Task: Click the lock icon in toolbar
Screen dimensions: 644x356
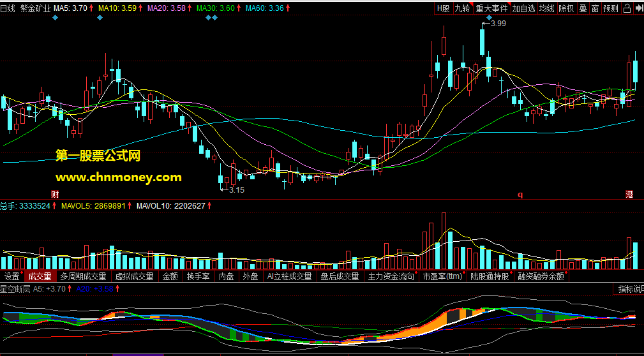Action: click(627, 8)
